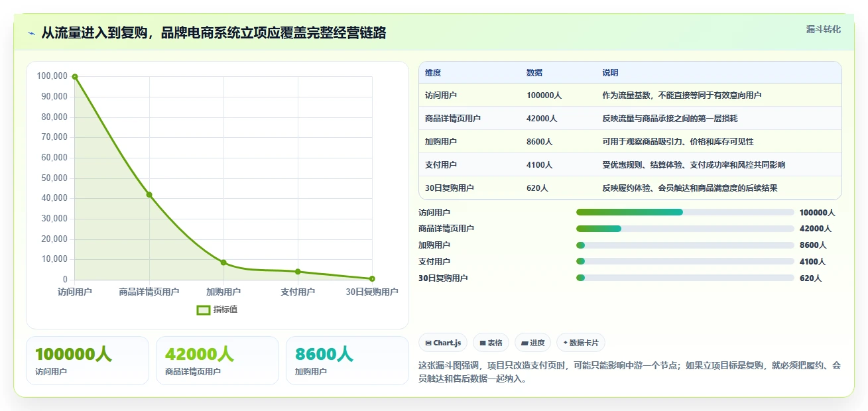This screenshot has width=868, height=411.
Task: Toggle the 指标值 legend box
Action: pos(204,310)
